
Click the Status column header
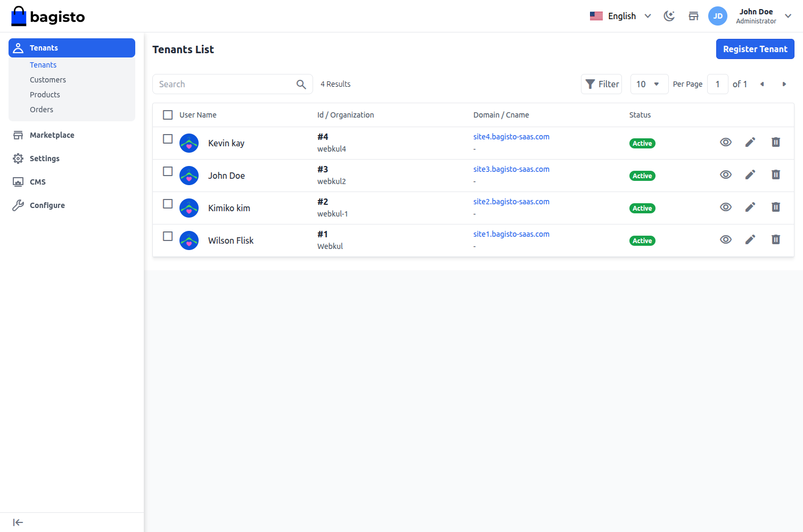(640, 115)
